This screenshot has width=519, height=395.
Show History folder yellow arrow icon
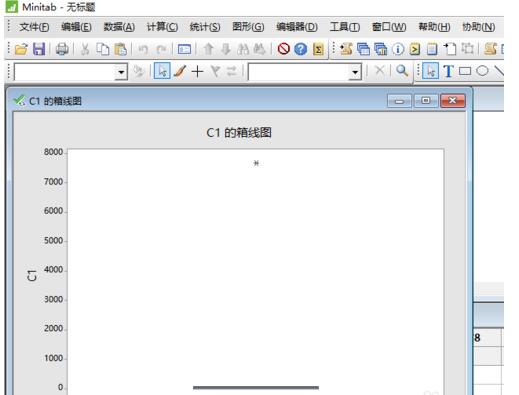pos(415,49)
